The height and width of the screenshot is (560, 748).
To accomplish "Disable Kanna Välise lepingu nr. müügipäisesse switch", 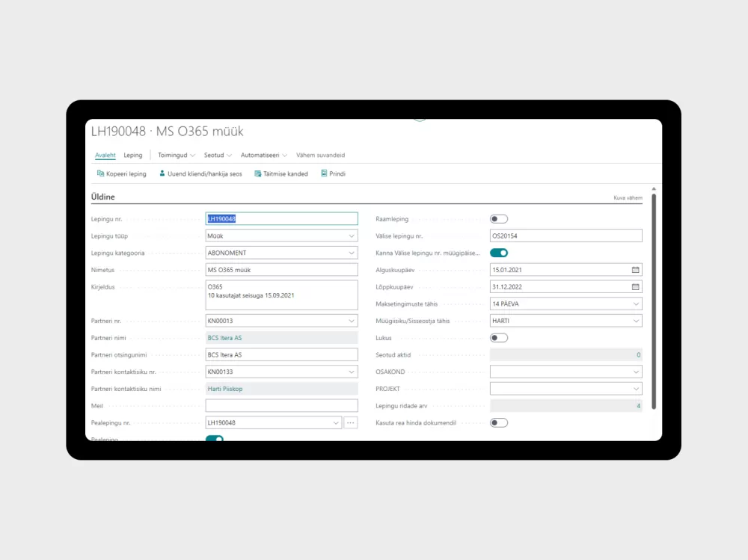I will pyautogui.click(x=499, y=253).
